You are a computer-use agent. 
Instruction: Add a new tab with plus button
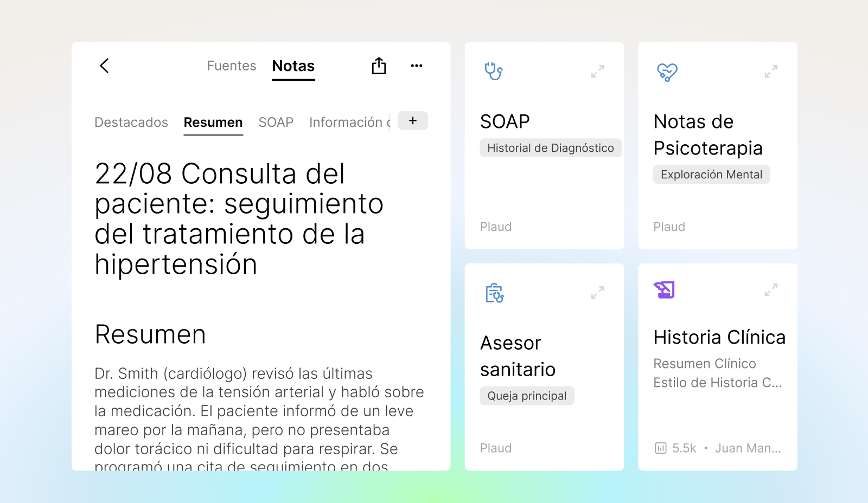click(413, 121)
